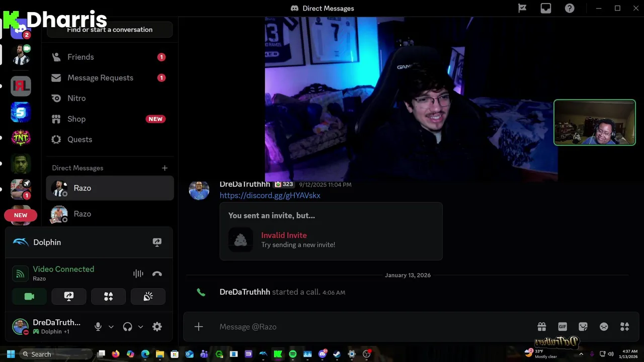Screen dimensions: 644x362
Task: Open the second Razo conversation
Action: point(110,214)
